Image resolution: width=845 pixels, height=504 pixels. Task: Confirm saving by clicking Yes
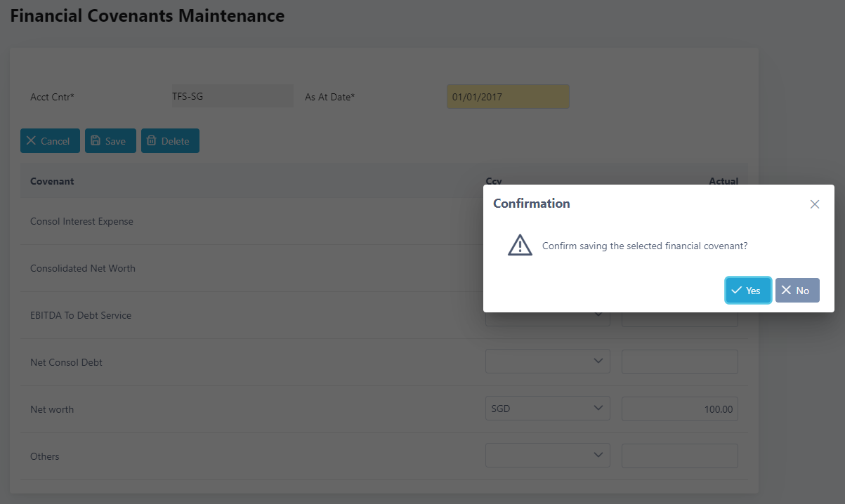click(747, 291)
